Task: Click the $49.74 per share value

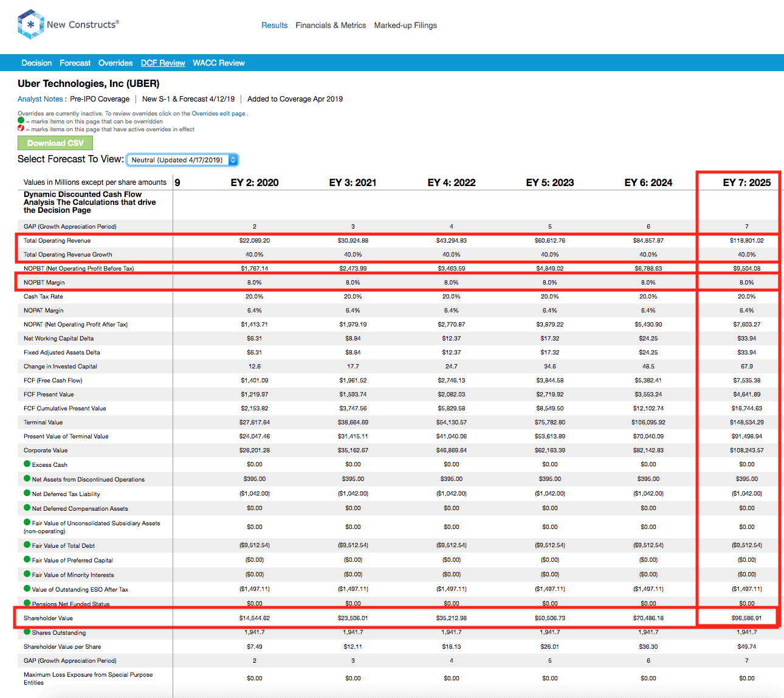Action: pyautogui.click(x=747, y=647)
